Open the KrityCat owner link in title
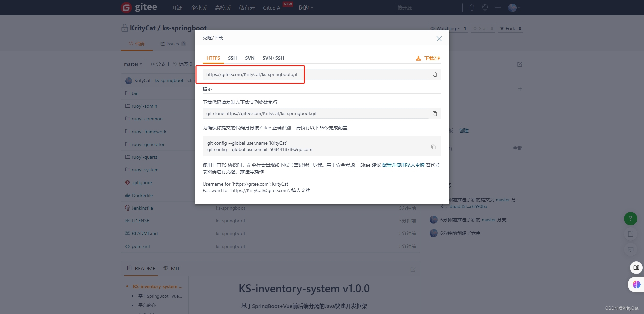This screenshot has height=314, width=644. tap(143, 28)
